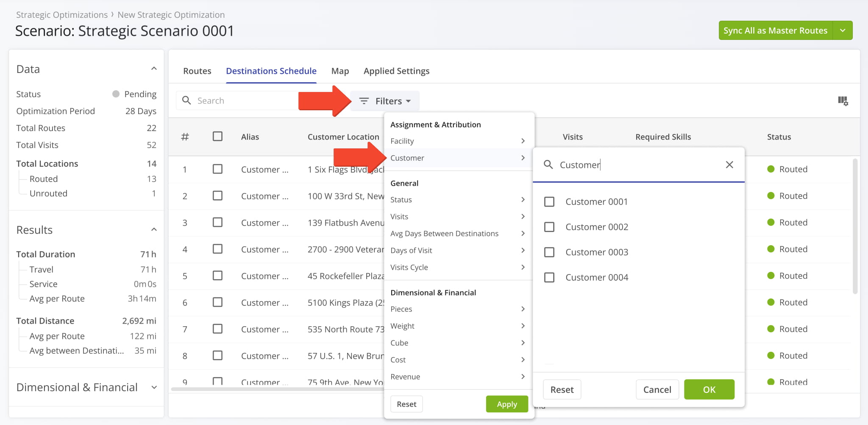The height and width of the screenshot is (425, 868).
Task: Click the Filters funnel icon
Action: click(x=364, y=101)
